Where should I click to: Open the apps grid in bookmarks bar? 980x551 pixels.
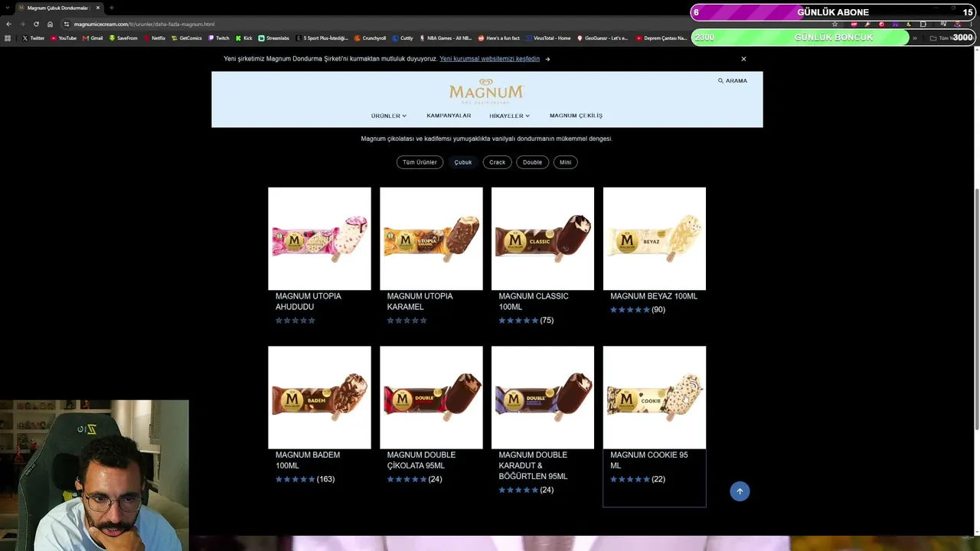[x=8, y=38]
